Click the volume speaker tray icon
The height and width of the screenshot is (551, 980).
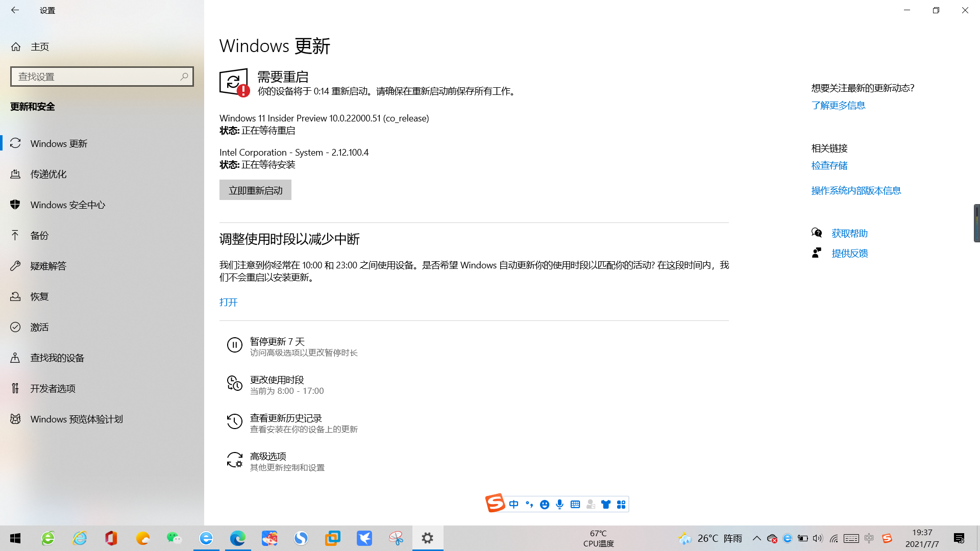[x=818, y=538]
